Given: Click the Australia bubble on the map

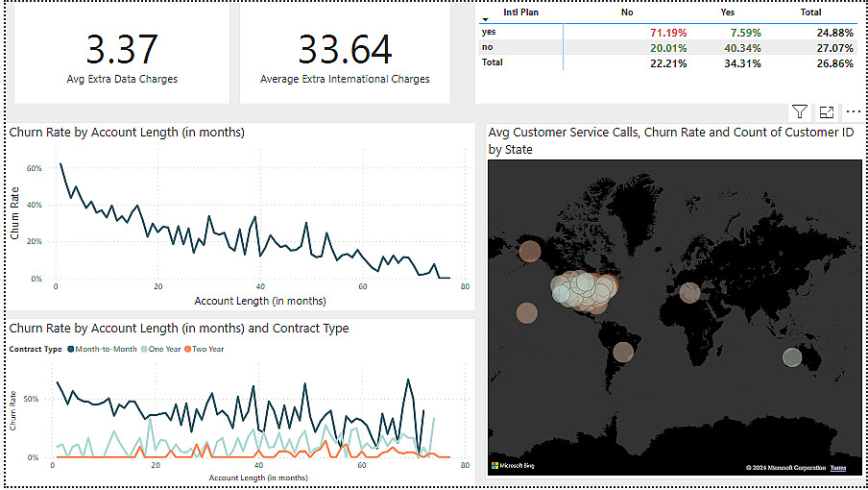Looking at the screenshot, I should [x=791, y=357].
